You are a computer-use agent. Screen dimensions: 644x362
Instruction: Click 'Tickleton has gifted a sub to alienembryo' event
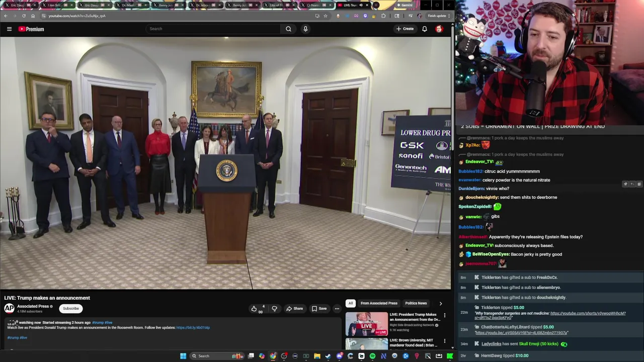tap(551, 288)
